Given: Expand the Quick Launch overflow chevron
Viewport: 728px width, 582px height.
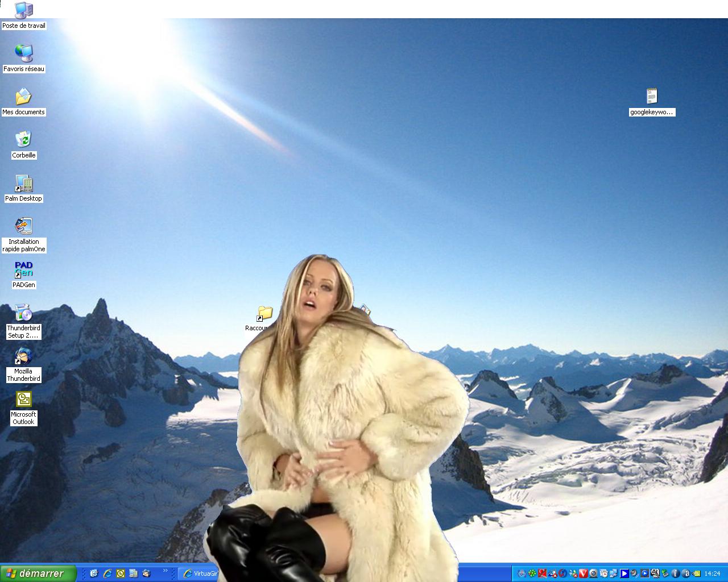Looking at the screenshot, I should pos(166,571).
